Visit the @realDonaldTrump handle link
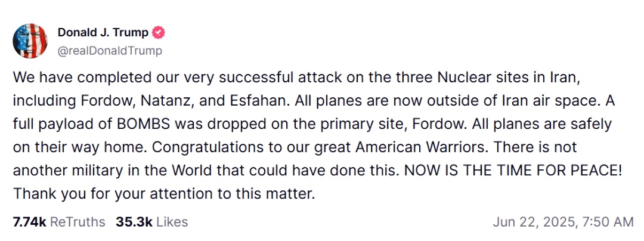 point(110,51)
